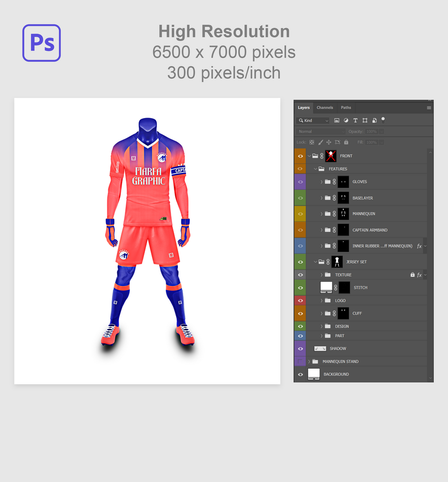Collapse the panel with the double-arrow icon
This screenshot has width=448, height=482.
(430, 101)
